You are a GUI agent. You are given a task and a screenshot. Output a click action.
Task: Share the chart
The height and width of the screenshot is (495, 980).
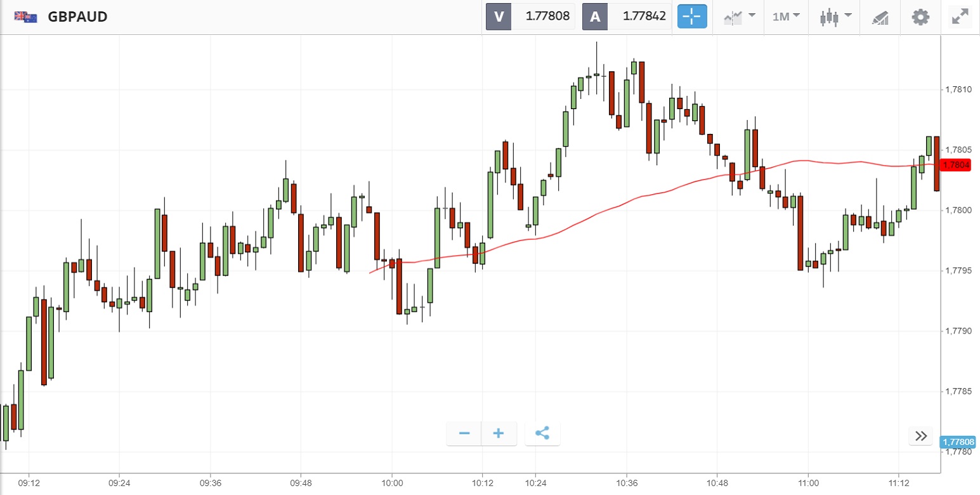pyautogui.click(x=542, y=433)
